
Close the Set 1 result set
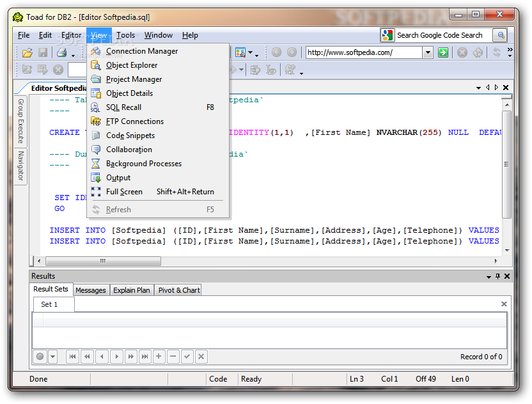504,304
